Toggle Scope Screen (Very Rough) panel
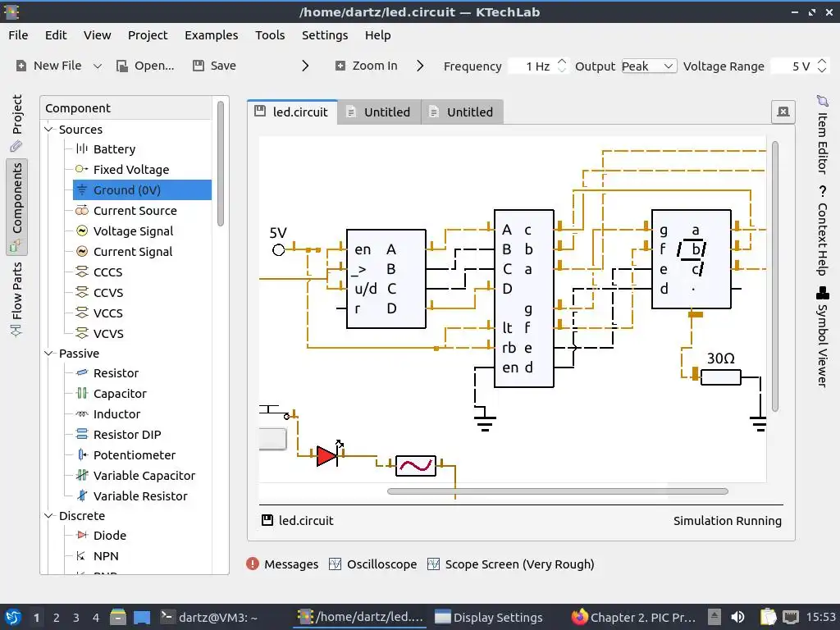 coord(510,564)
